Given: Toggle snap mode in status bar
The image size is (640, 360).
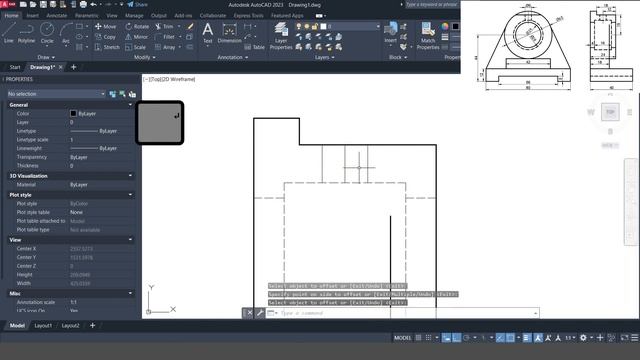Looking at the screenshot, I should (428, 338).
